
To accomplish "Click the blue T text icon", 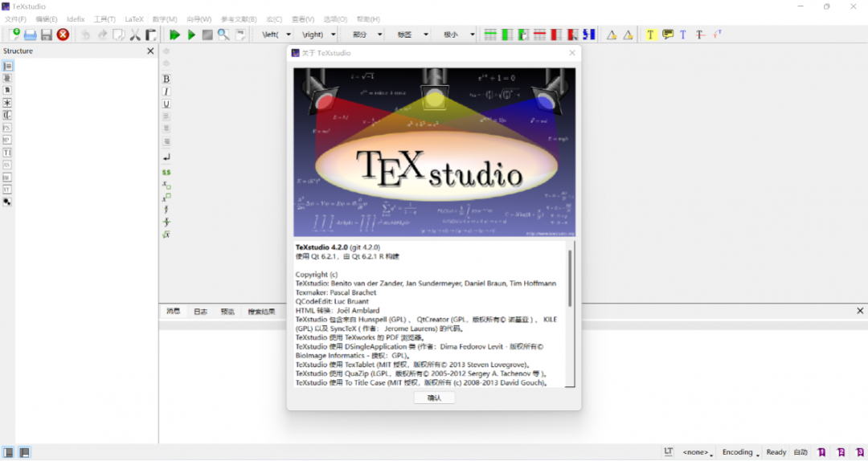I will [x=683, y=35].
